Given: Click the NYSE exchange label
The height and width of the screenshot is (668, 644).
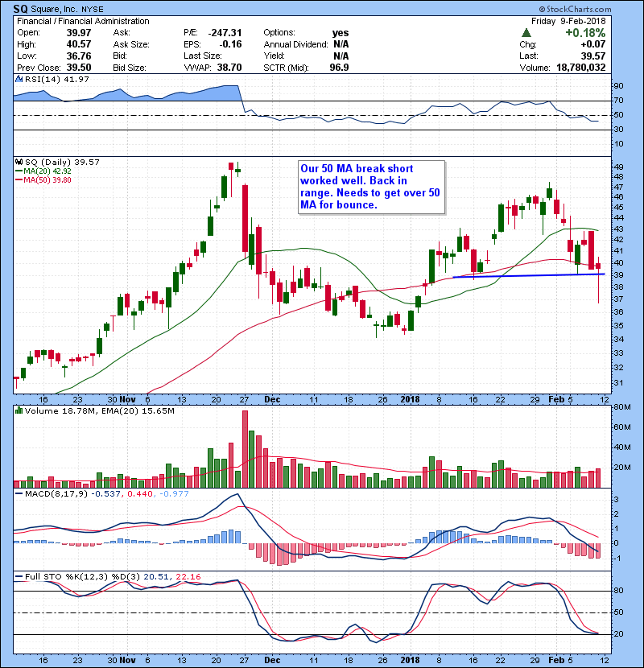Looking at the screenshot, I should [93, 10].
